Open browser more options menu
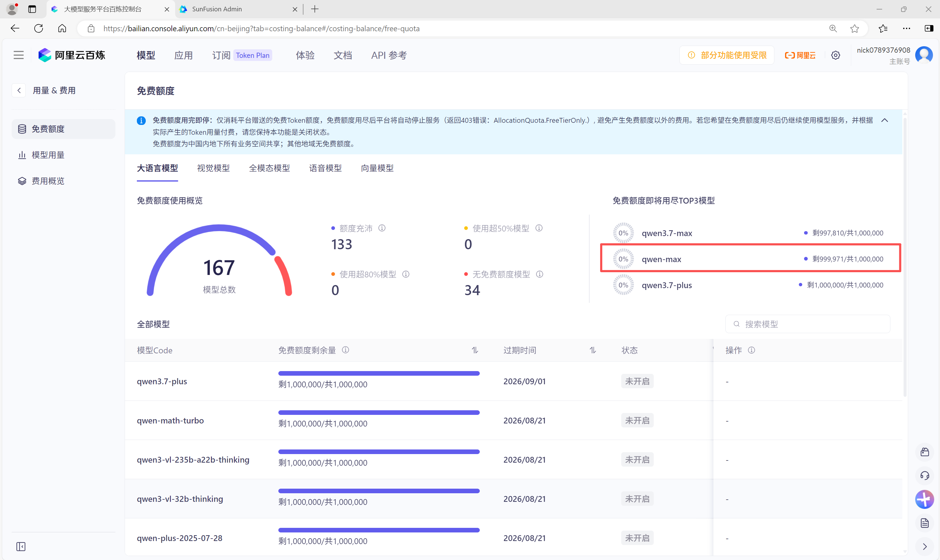The image size is (940, 560). point(906,28)
